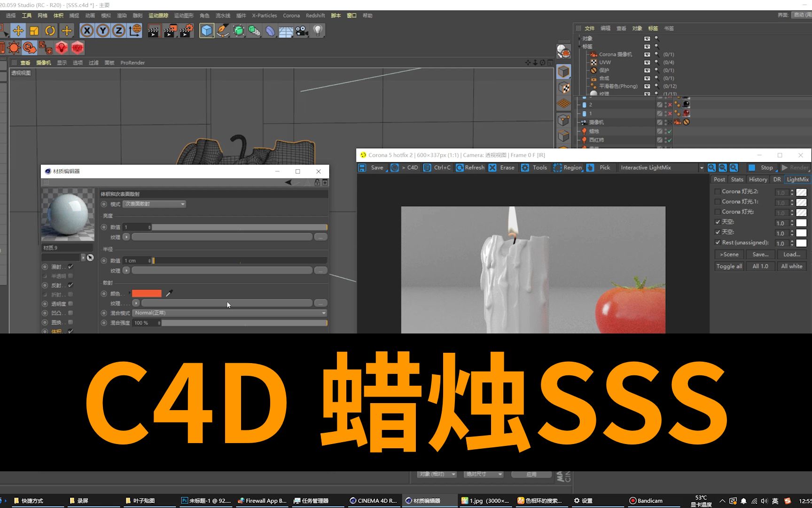Switch to the History tab
Screen dimensions: 812x508
(758, 180)
